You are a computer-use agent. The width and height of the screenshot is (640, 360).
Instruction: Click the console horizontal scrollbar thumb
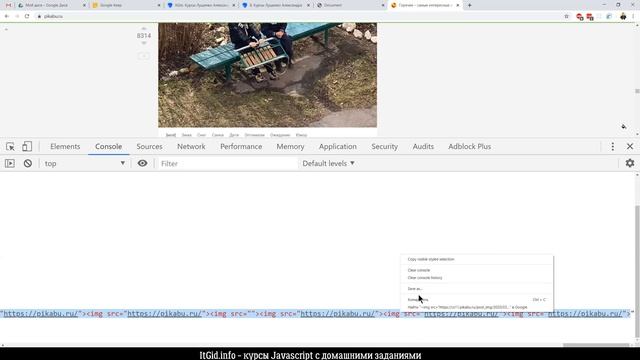[x=596, y=345]
